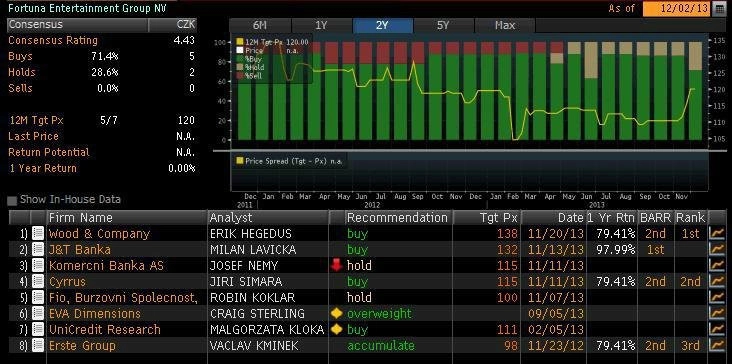Open chart icon for J&T Banka row
The width and height of the screenshot is (732, 364).
[x=716, y=250]
